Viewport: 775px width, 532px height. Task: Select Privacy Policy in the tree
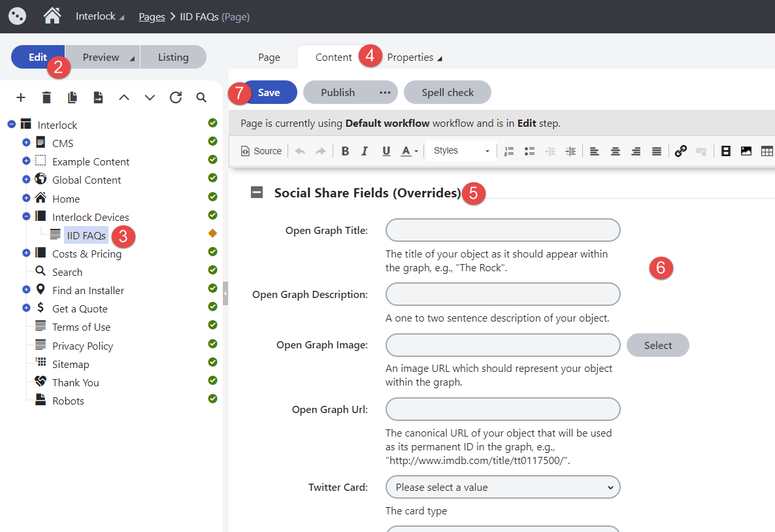(82, 346)
